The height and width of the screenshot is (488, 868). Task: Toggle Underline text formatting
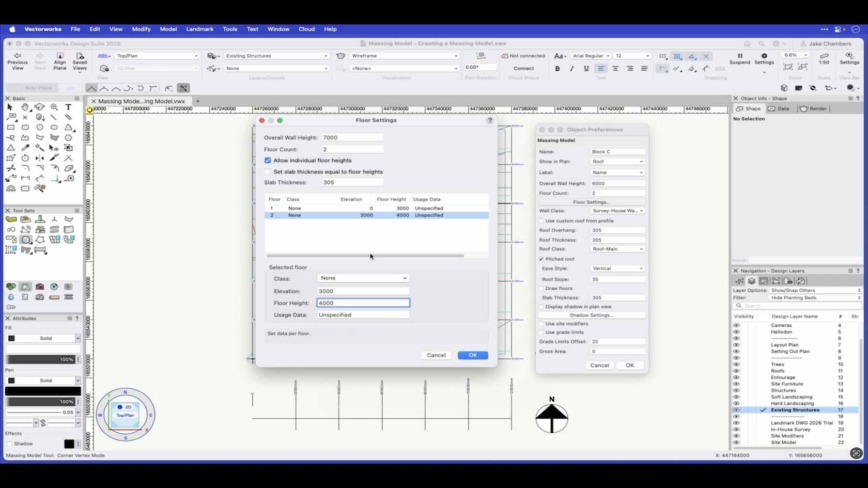tap(586, 68)
